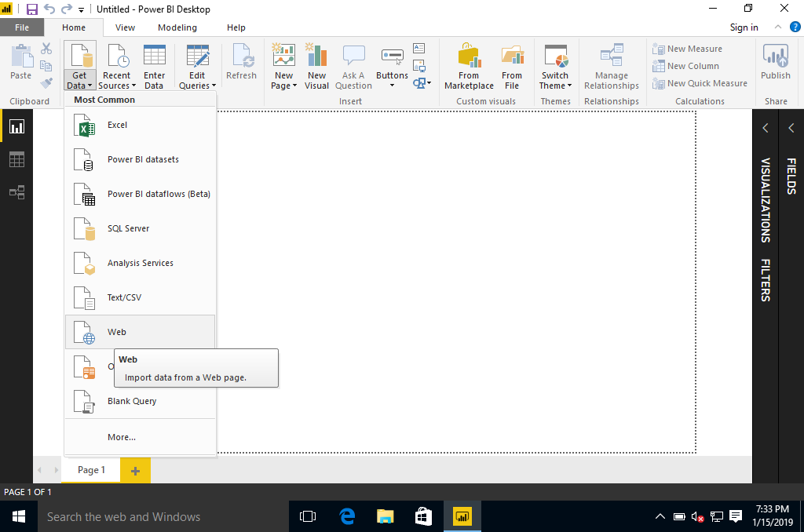Open the Data view in left sidebar

click(x=16, y=159)
